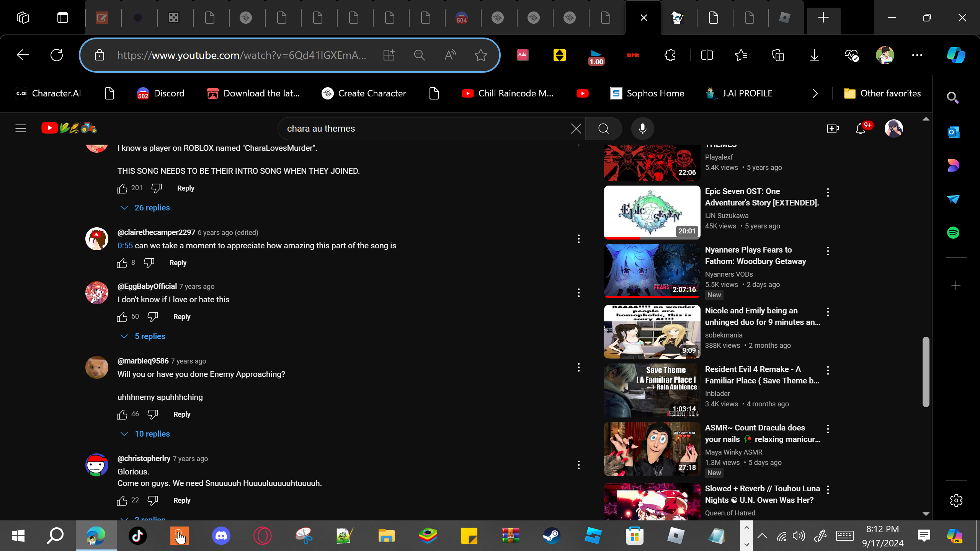
Task: Like the comment by @christopherlry
Action: pyautogui.click(x=122, y=500)
